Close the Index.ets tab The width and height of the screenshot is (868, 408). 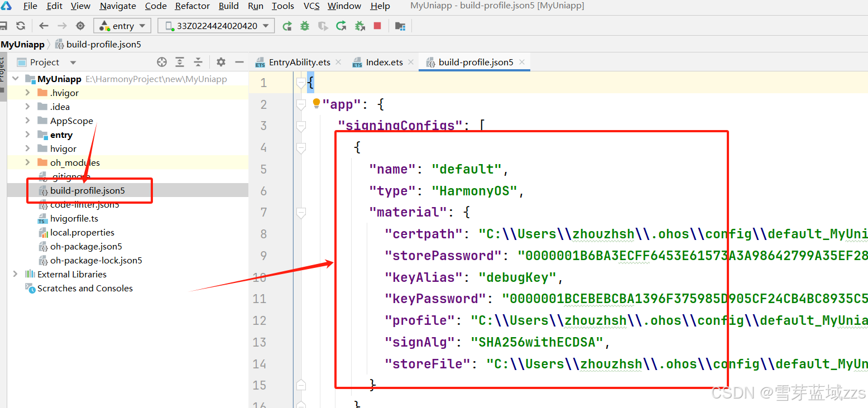click(x=410, y=62)
